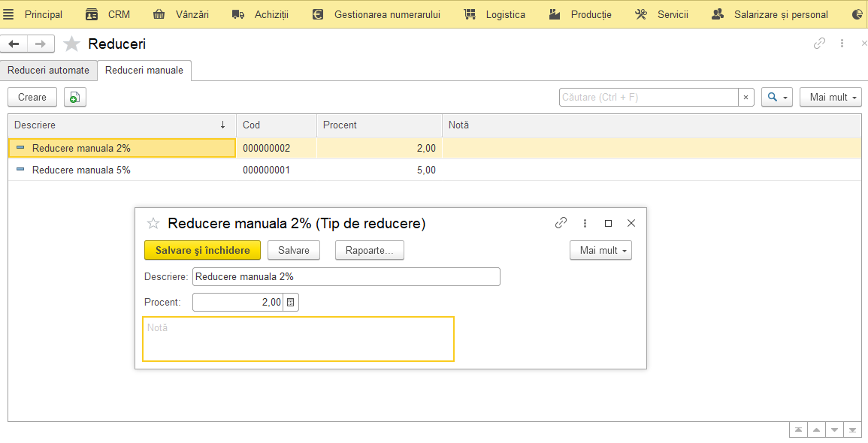868x443 pixels.
Task: Close the Tip de reducere dialog
Action: point(631,223)
